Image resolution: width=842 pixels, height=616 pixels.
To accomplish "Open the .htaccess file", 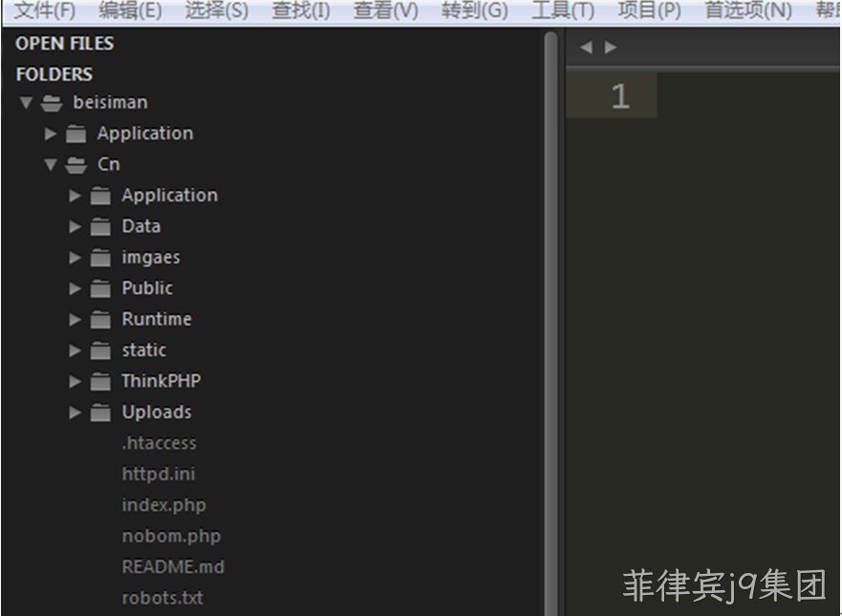I will (x=159, y=443).
